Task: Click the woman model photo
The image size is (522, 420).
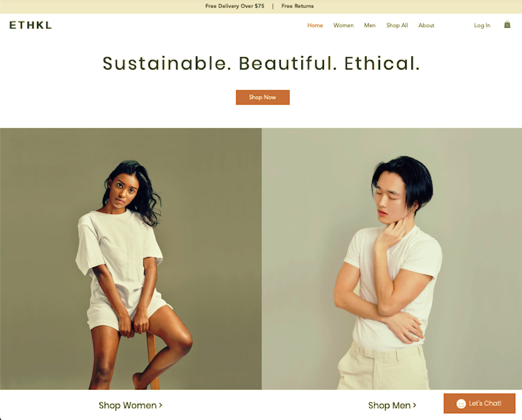Action: pos(131,259)
